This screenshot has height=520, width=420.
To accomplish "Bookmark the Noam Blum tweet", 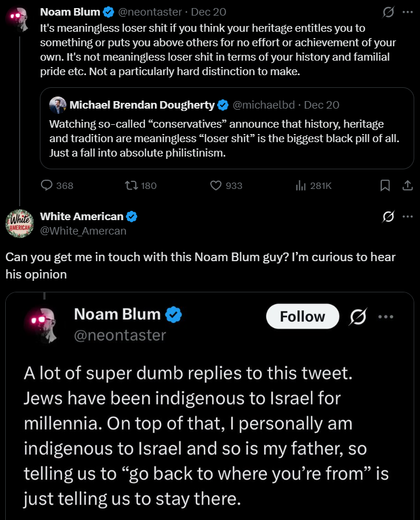I will click(x=385, y=185).
